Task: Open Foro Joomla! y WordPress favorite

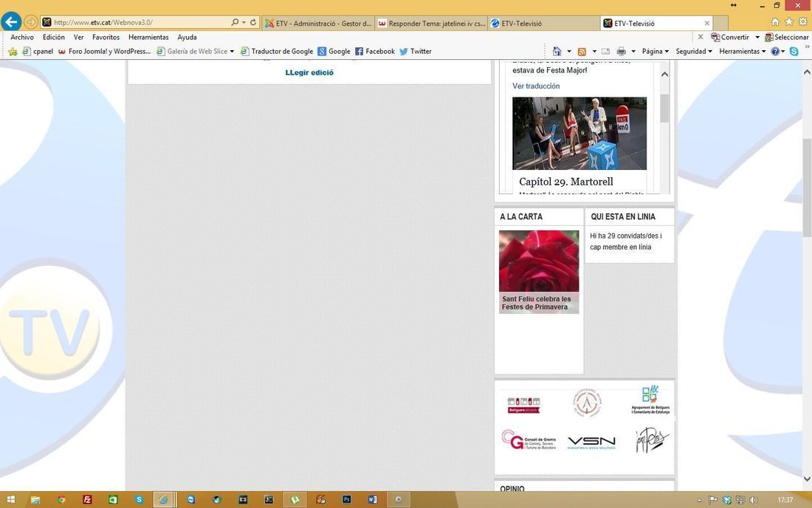Action: tap(104, 51)
